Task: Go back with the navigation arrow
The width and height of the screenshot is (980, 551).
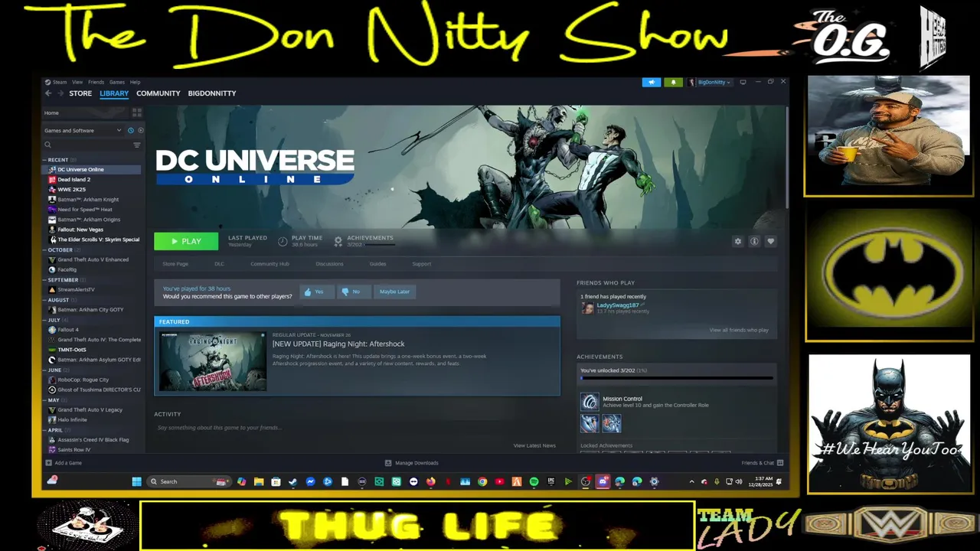Action: pos(48,93)
